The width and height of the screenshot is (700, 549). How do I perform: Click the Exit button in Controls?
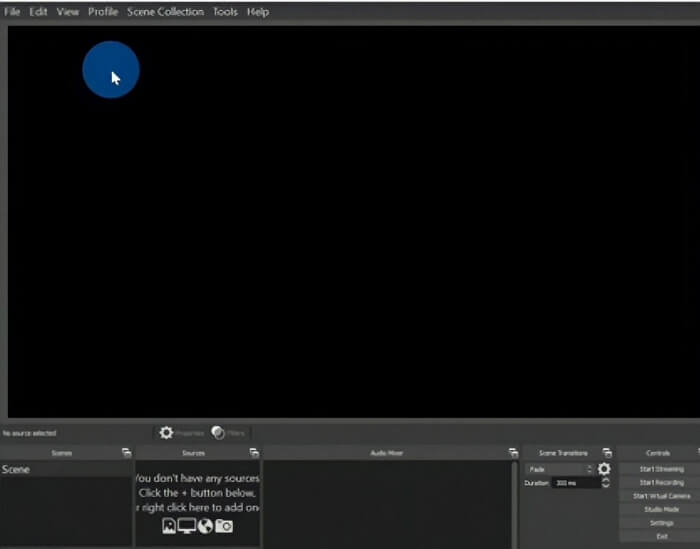(662, 536)
